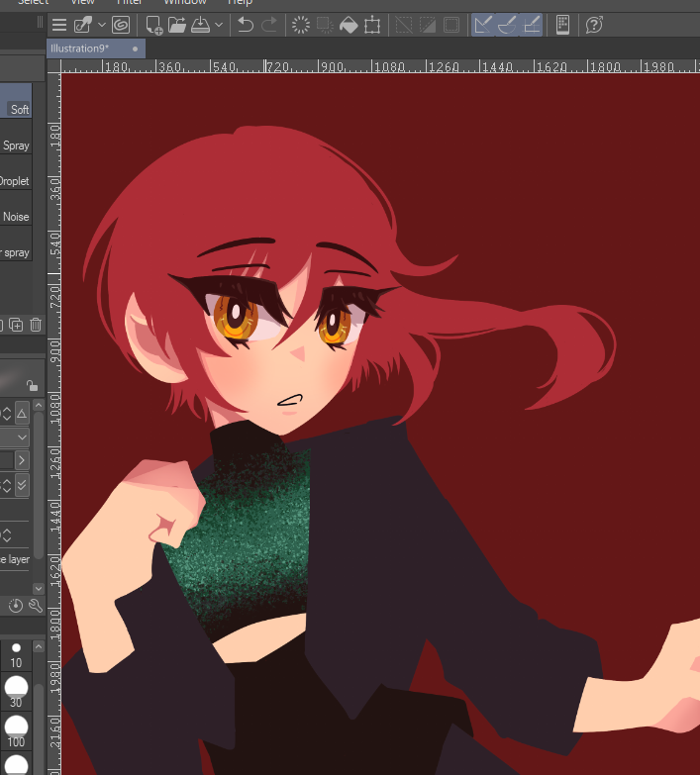
Task: Select brush size preset 10
Action: tap(16, 655)
